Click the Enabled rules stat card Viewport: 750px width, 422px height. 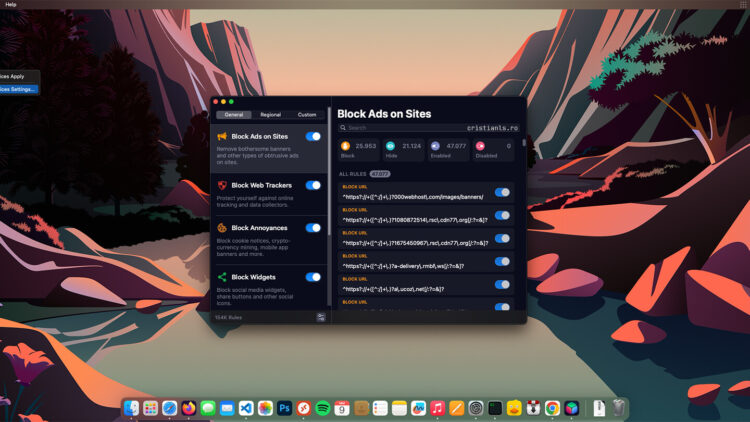tap(449, 150)
